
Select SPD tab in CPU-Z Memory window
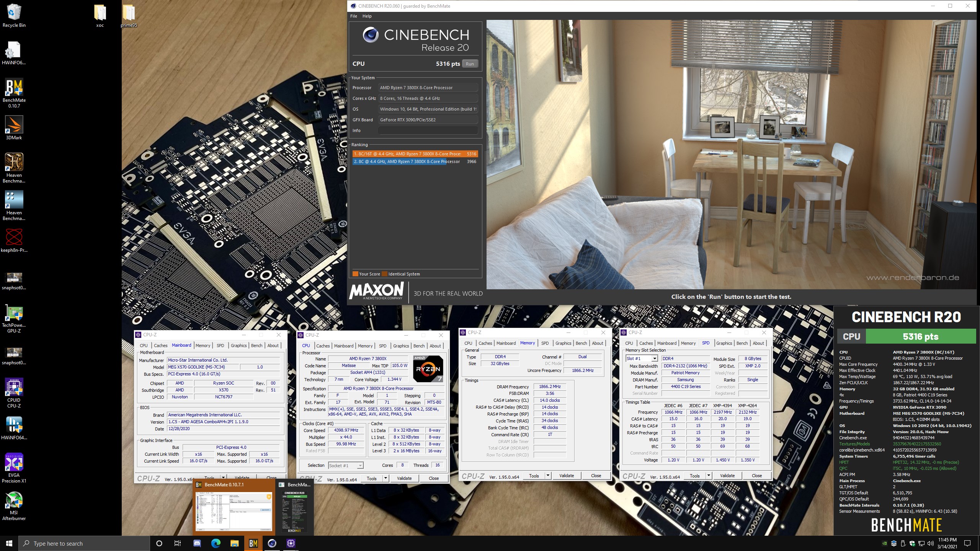click(545, 343)
